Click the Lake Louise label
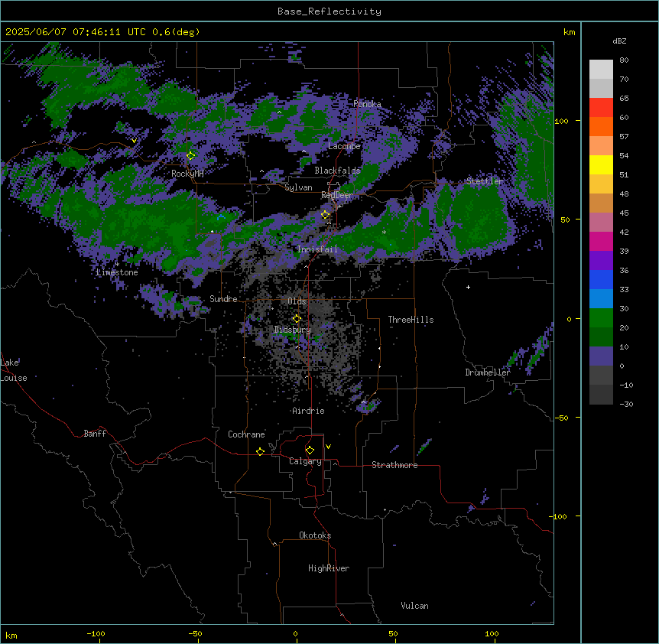 point(14,370)
